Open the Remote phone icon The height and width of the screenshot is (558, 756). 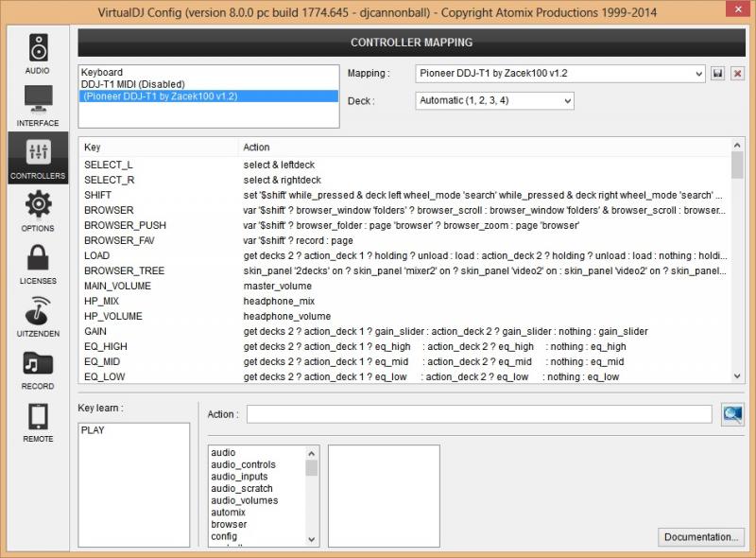38,416
